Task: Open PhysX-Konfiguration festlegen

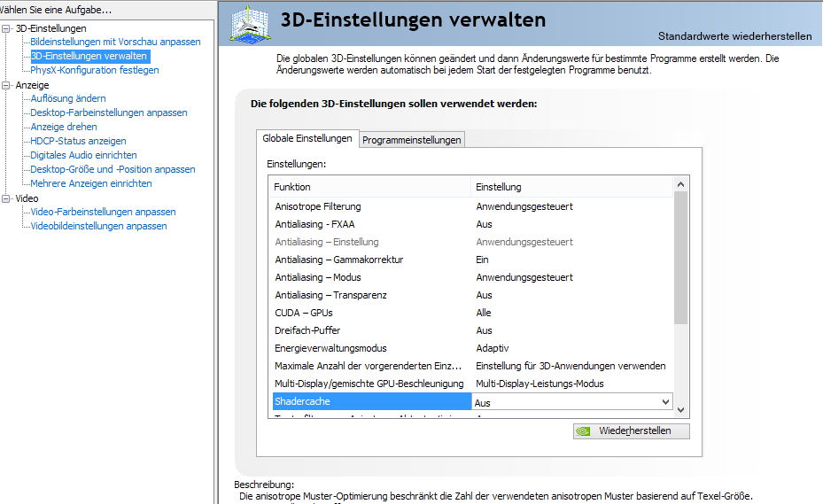Action: click(x=95, y=70)
